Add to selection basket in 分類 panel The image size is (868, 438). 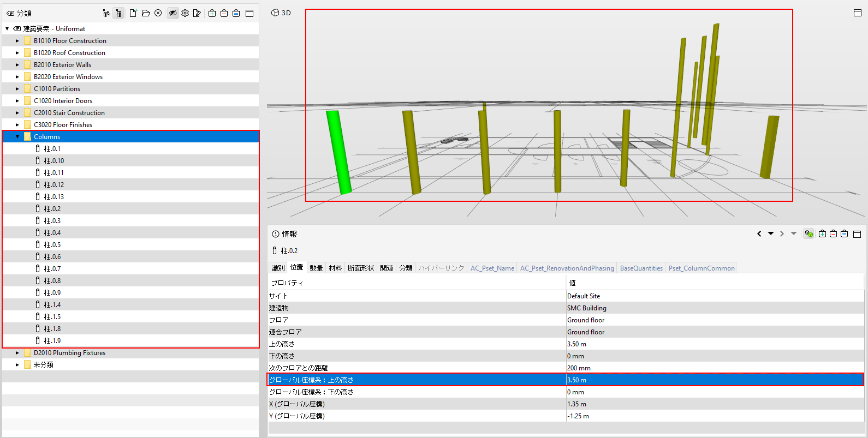[x=212, y=13]
